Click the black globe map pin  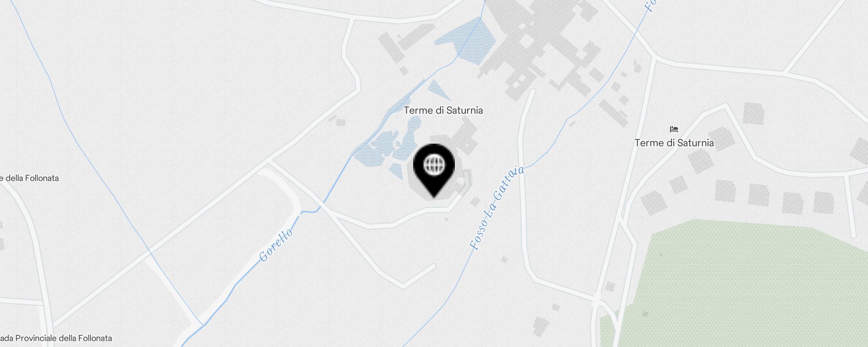coord(434,170)
